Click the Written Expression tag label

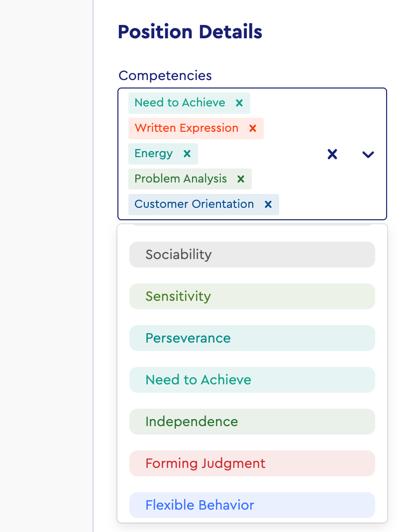pos(187,128)
